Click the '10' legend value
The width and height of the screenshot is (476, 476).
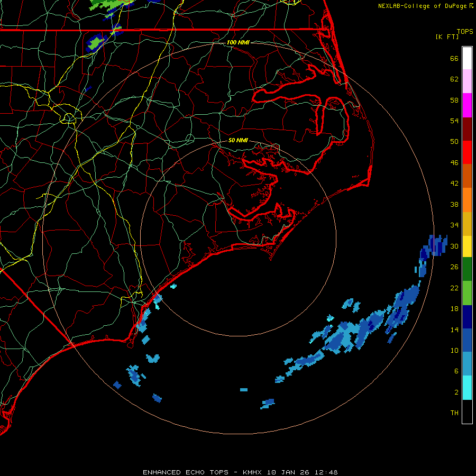tap(454, 350)
